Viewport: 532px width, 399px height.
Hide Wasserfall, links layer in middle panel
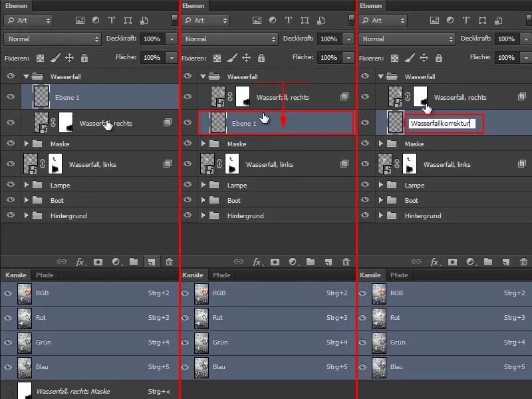pos(188,164)
